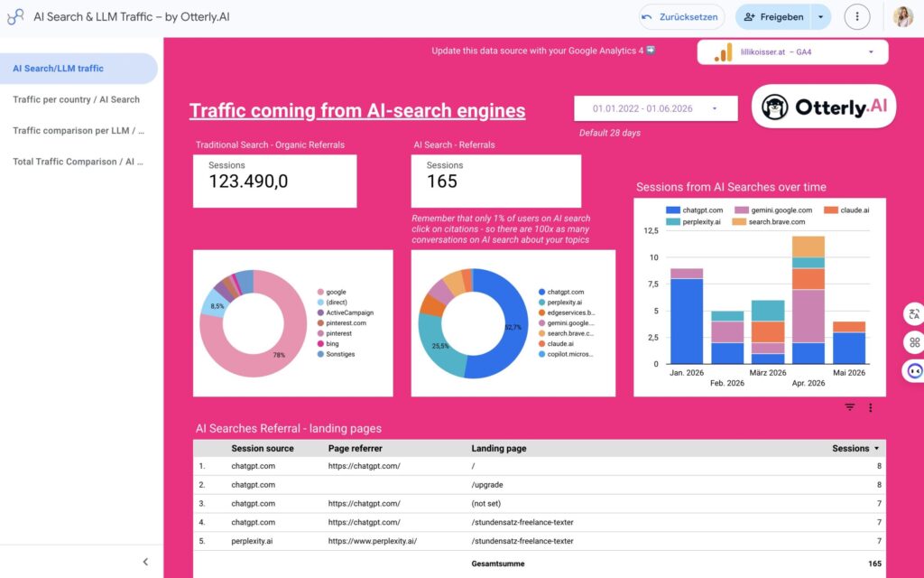Click the filter icon above the table
Viewport: 924px width, 578px height.
coord(849,407)
